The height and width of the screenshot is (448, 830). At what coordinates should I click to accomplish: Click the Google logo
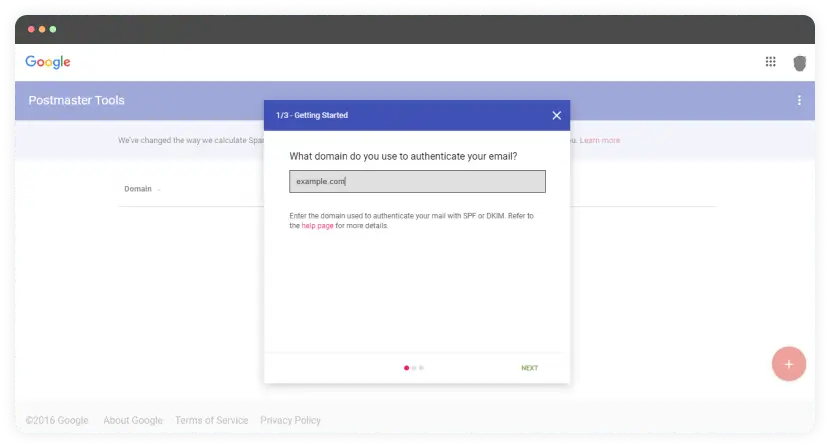point(48,62)
